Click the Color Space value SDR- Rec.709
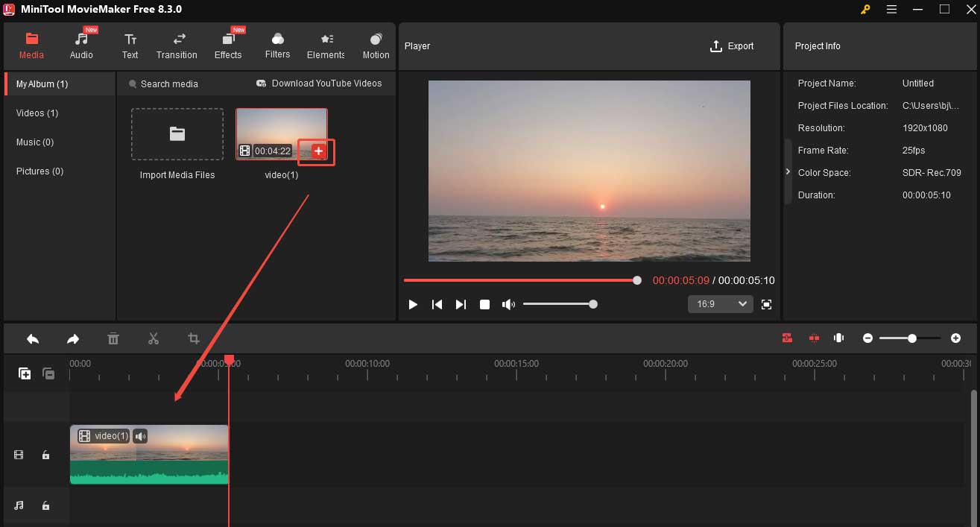 click(x=932, y=172)
